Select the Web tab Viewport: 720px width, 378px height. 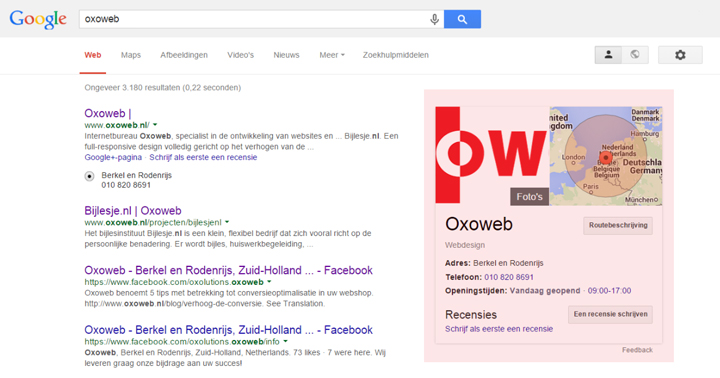click(x=93, y=55)
